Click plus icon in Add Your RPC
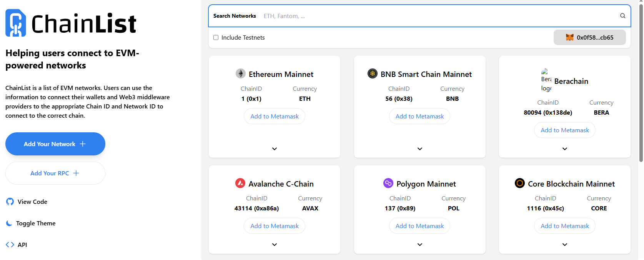The height and width of the screenshot is (260, 644). pyautogui.click(x=76, y=173)
